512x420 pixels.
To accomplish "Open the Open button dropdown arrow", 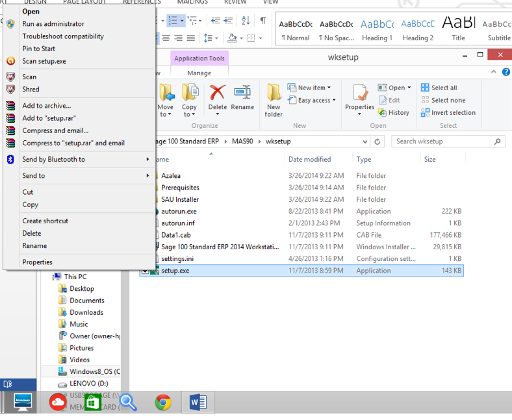I will pyautogui.click(x=409, y=88).
